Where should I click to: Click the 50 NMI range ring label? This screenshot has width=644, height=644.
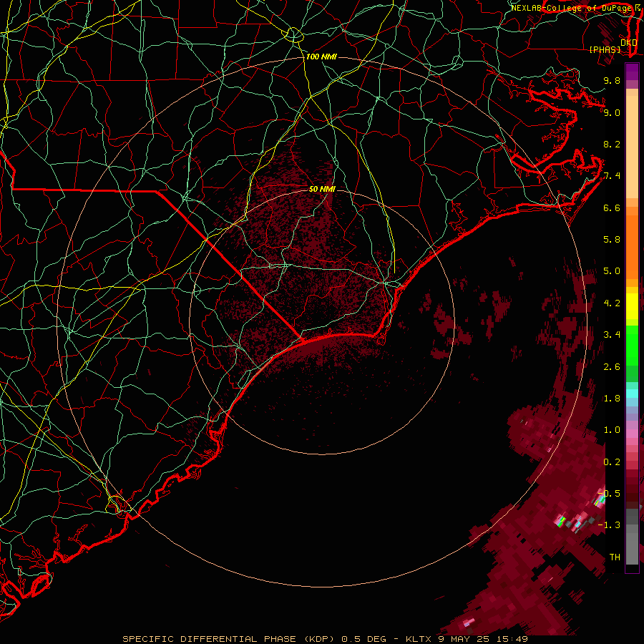tap(322, 189)
